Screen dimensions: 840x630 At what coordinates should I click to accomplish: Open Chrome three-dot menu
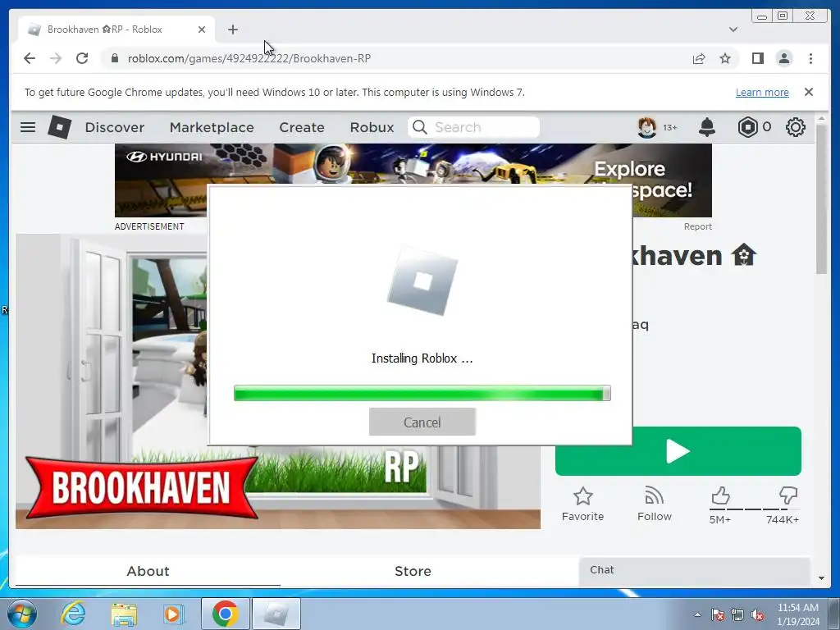[810, 58]
